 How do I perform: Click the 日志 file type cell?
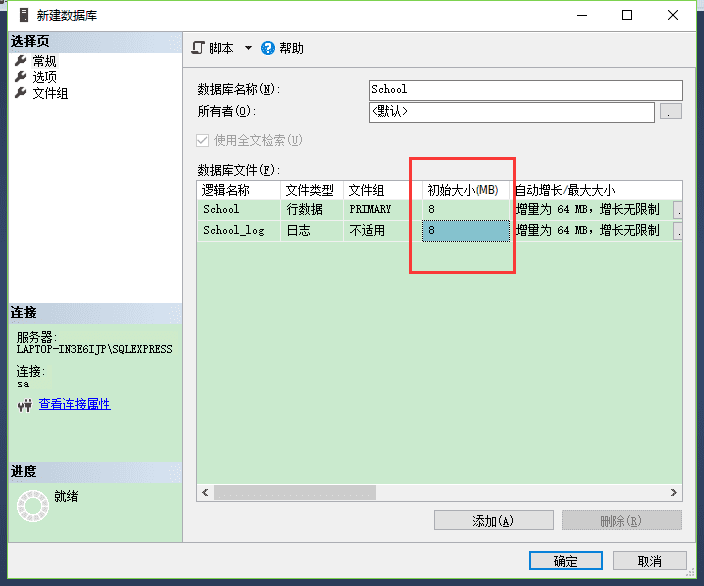point(312,231)
